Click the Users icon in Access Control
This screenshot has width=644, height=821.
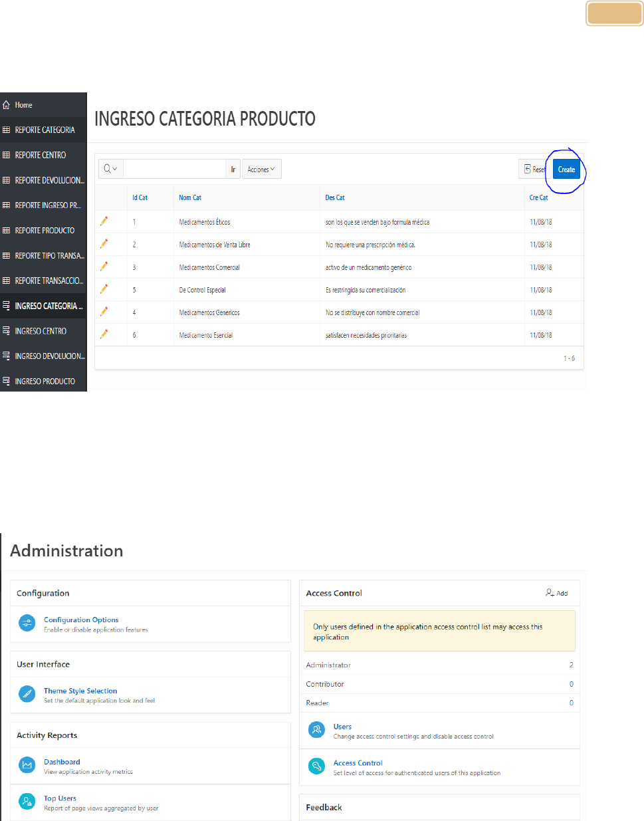(x=316, y=731)
